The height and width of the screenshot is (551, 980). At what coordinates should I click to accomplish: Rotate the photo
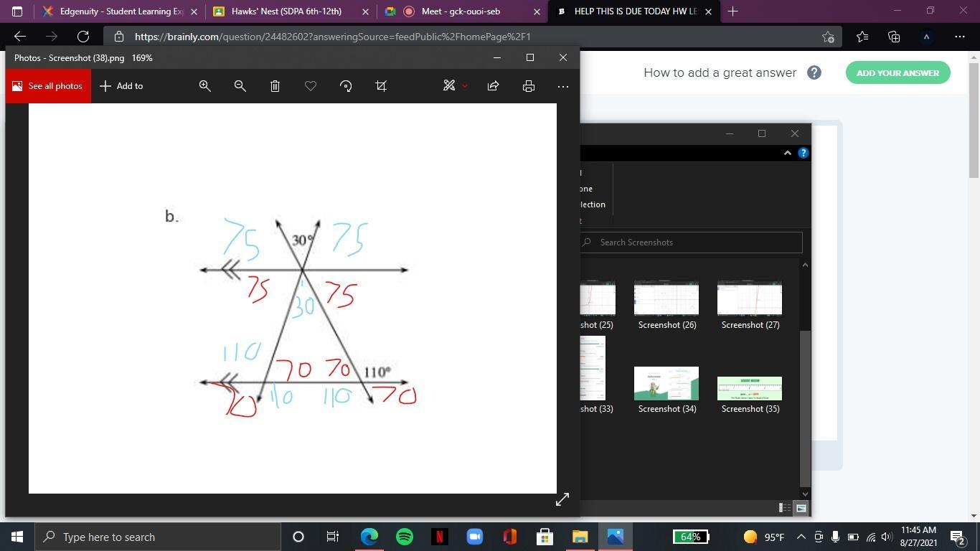click(x=346, y=86)
